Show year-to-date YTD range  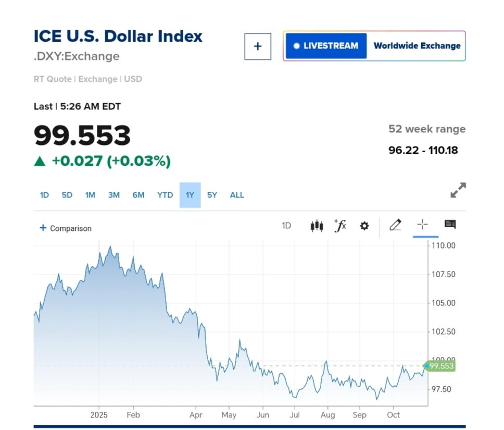click(x=165, y=195)
